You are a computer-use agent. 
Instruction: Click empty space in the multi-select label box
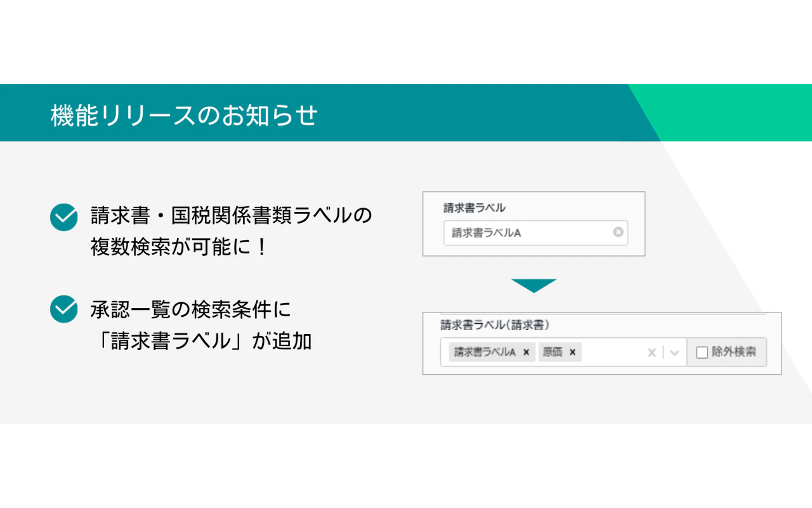(x=612, y=352)
